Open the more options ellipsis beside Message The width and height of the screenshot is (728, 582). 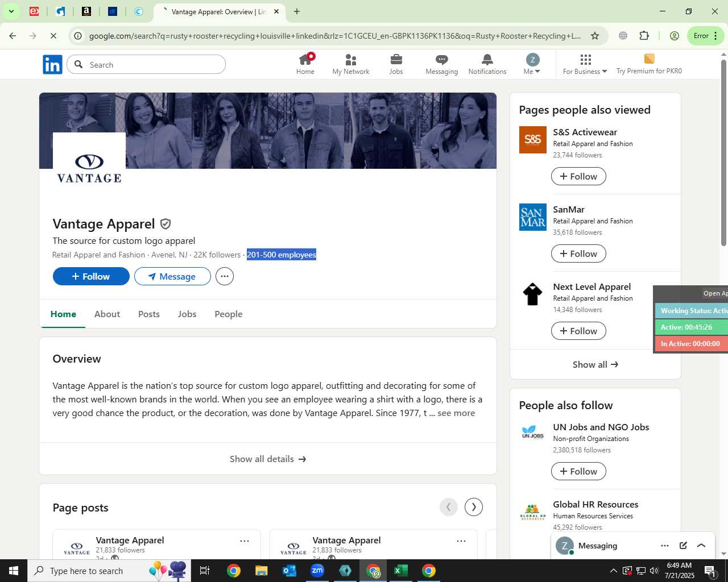[225, 276]
